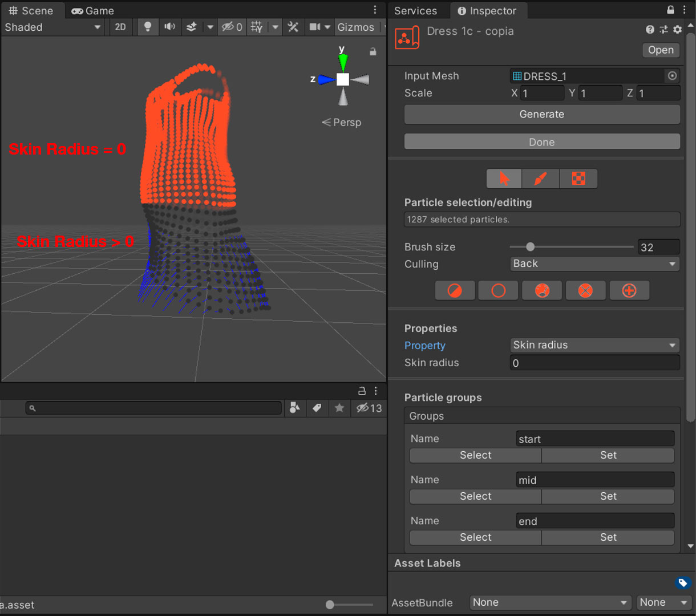The image size is (696, 616).
Task: Select the particle paint brush tool
Action: [x=540, y=179]
